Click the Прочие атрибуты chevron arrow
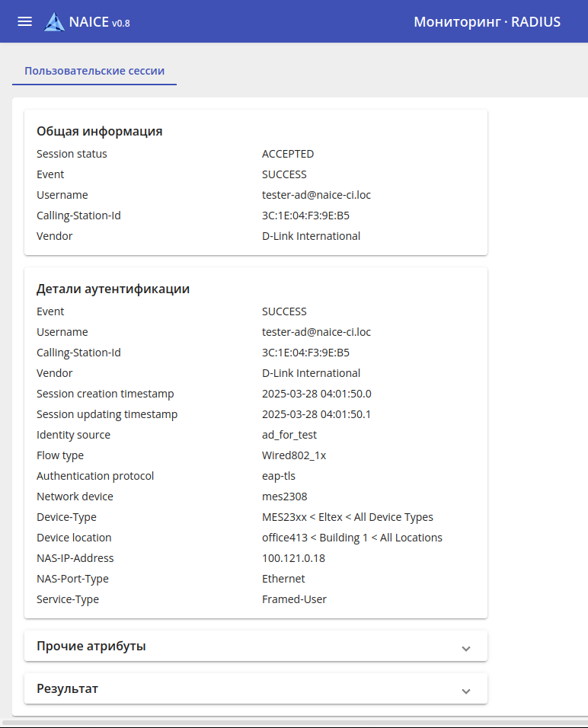 466,648
